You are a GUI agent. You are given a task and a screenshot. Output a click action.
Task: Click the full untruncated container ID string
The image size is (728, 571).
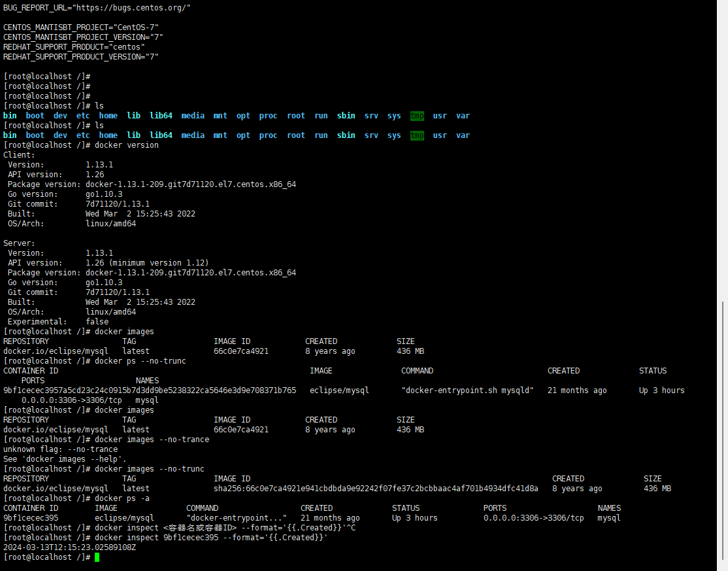(x=150, y=390)
